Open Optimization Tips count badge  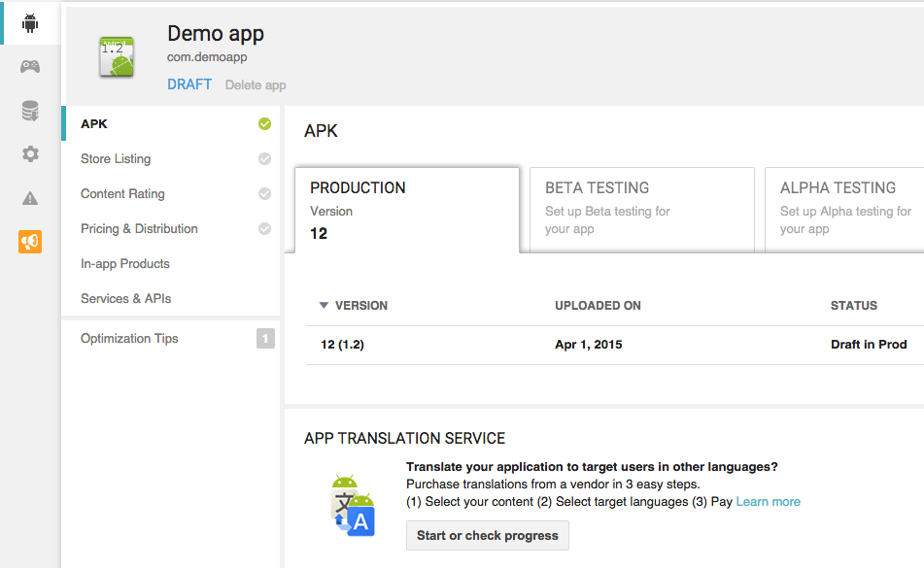(265, 339)
